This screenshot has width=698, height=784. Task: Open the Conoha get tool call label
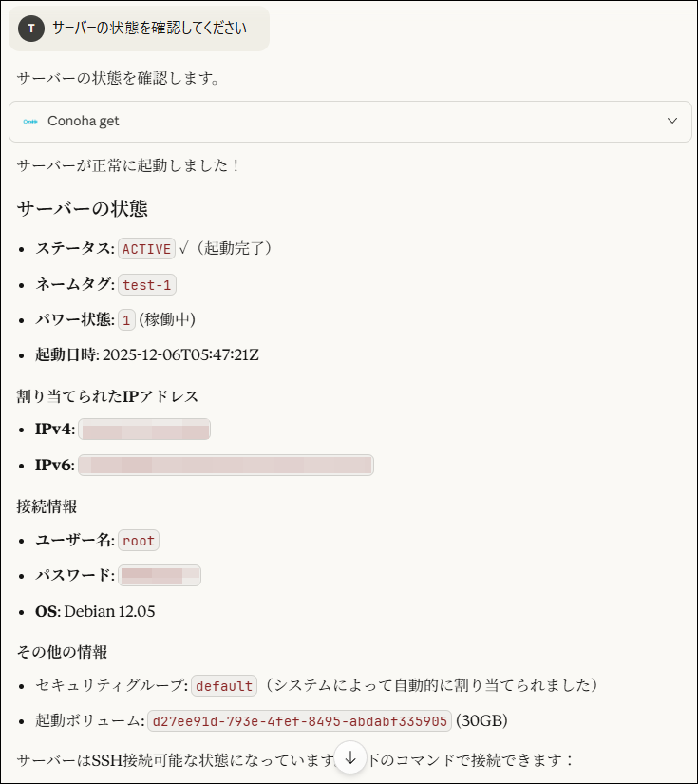point(84,122)
